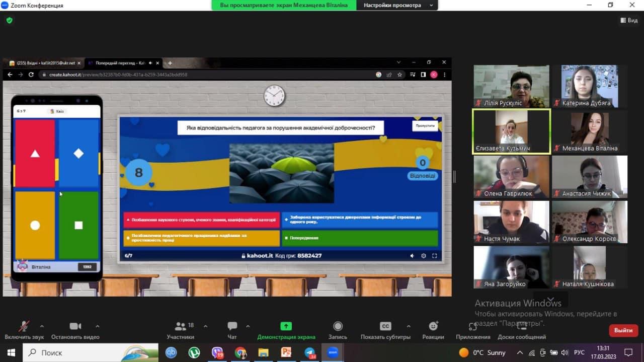The height and width of the screenshot is (362, 644).
Task: Toggle Kahoot sound speaker icon
Action: (412, 256)
